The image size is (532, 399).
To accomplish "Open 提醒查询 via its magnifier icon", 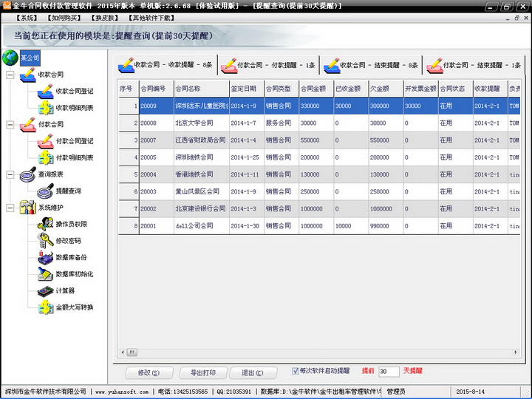I will (46, 191).
